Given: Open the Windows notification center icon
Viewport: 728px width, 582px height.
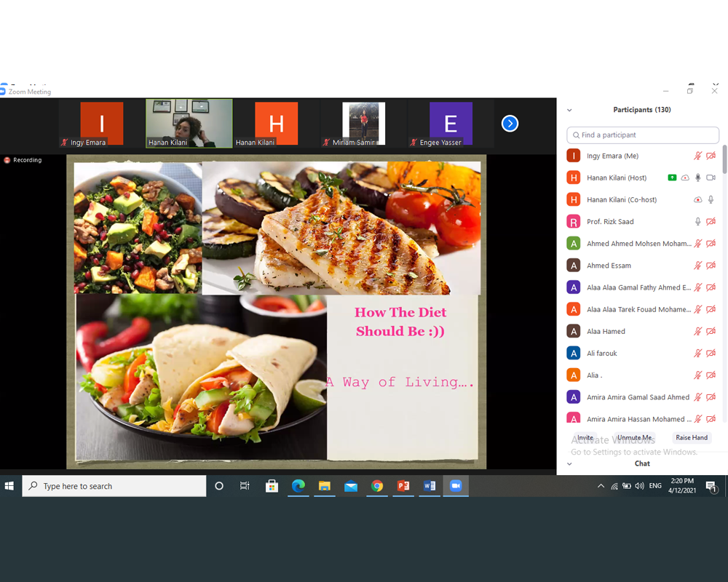Looking at the screenshot, I should [x=711, y=486].
